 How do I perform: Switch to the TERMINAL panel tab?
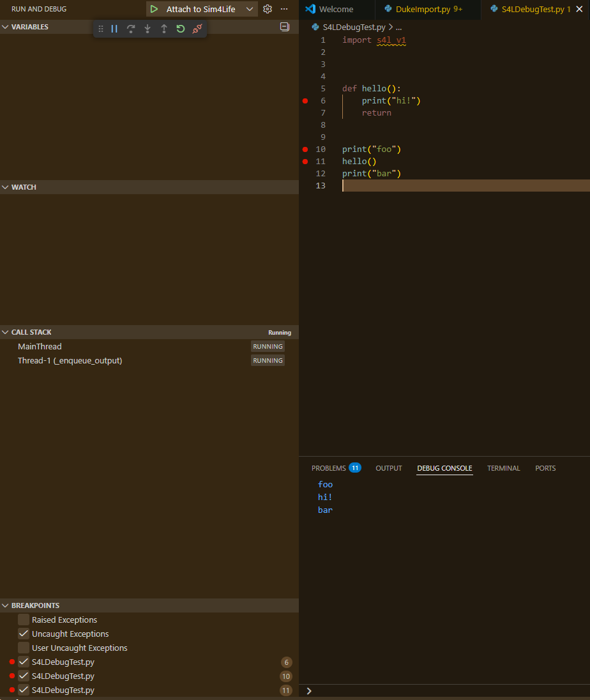pos(503,468)
